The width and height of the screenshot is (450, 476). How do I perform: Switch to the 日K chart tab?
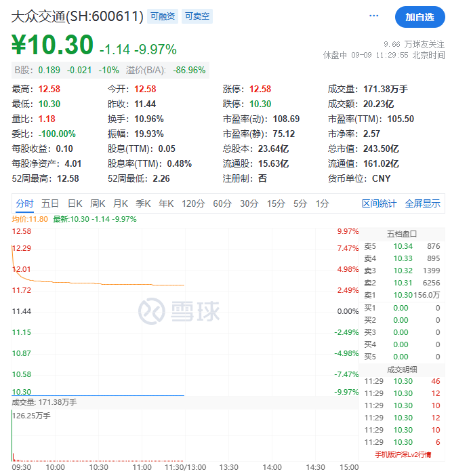click(74, 203)
